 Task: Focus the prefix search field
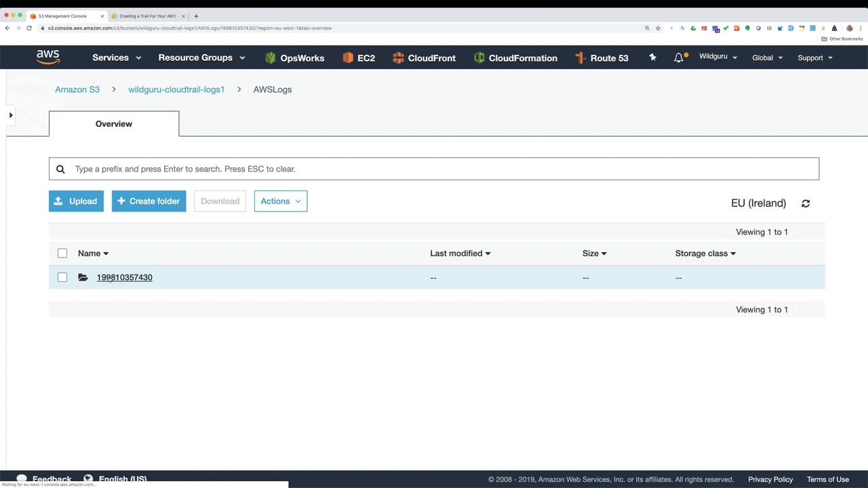pyautogui.click(x=434, y=169)
